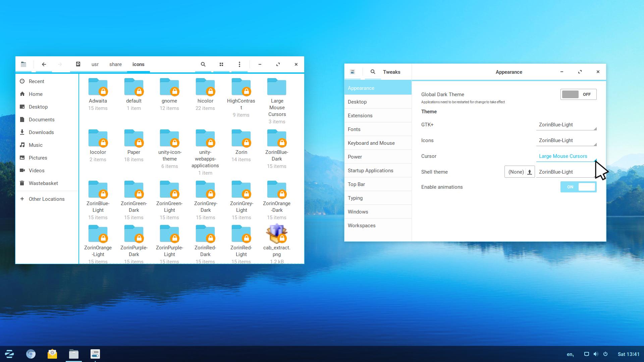Click the Tweaks app menu icon
The image size is (644, 362).
pos(353,72)
